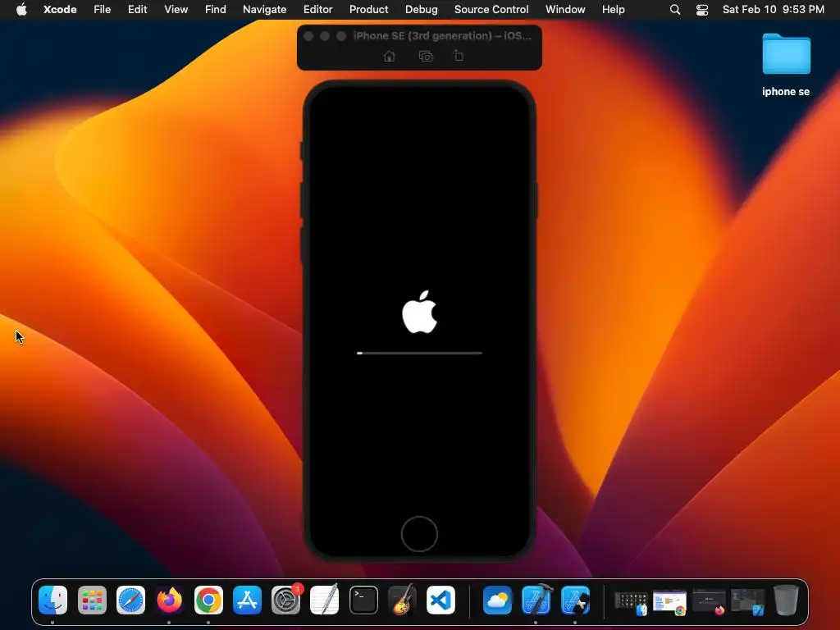Open the Navigate menu
The height and width of the screenshot is (630, 840).
(x=265, y=9)
